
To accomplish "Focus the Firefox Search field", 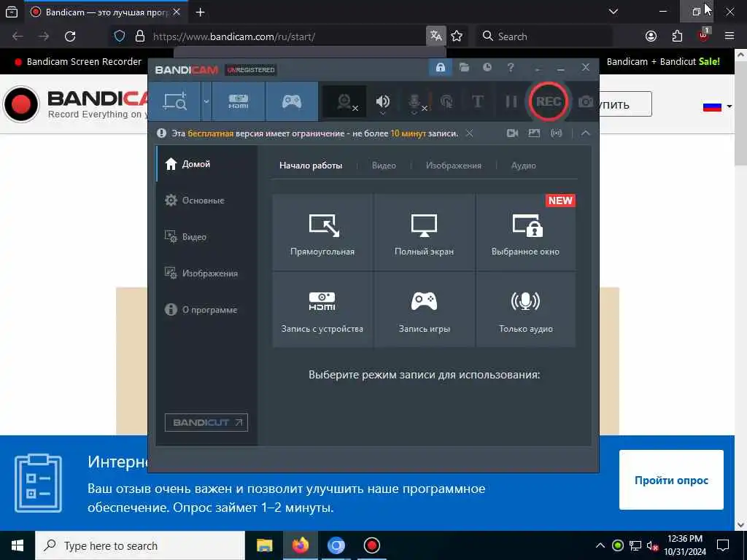I will coord(543,36).
